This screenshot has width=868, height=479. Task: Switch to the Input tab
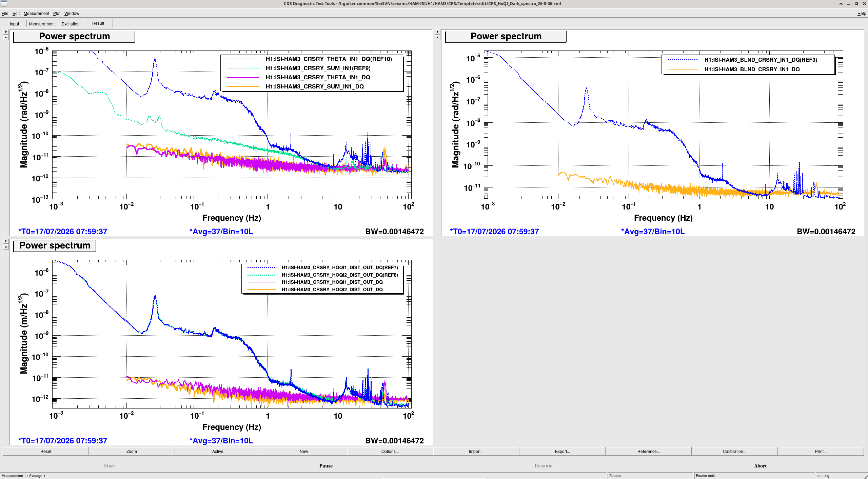coord(14,24)
